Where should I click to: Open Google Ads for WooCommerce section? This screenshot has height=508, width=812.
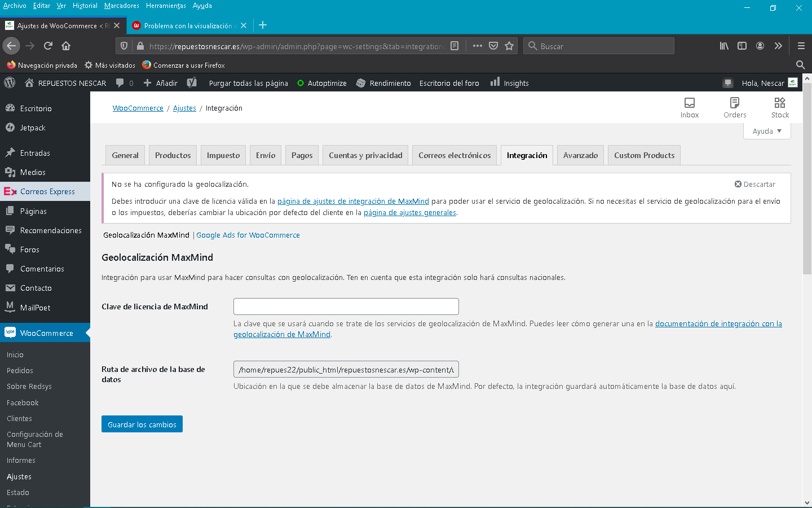point(248,235)
